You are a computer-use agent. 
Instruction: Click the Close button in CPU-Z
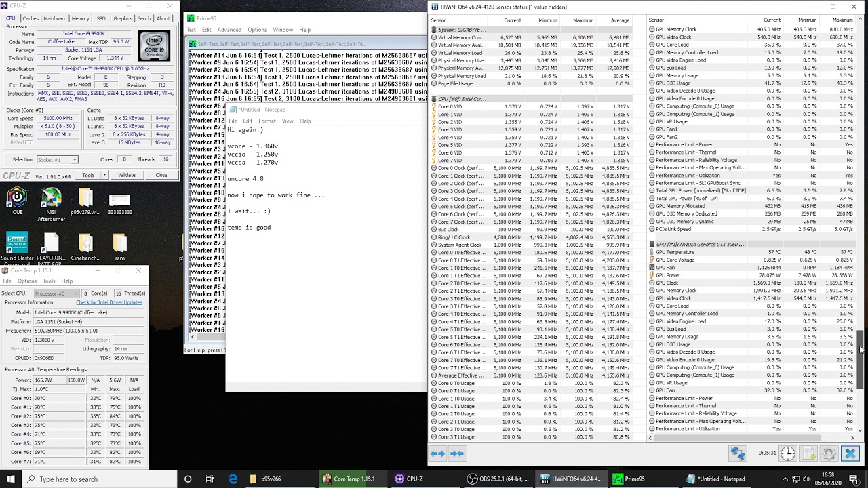pyautogui.click(x=161, y=176)
